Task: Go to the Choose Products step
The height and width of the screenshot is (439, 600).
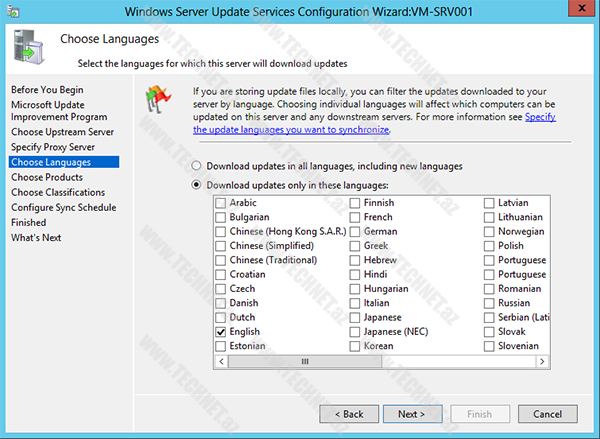Action: tap(47, 177)
